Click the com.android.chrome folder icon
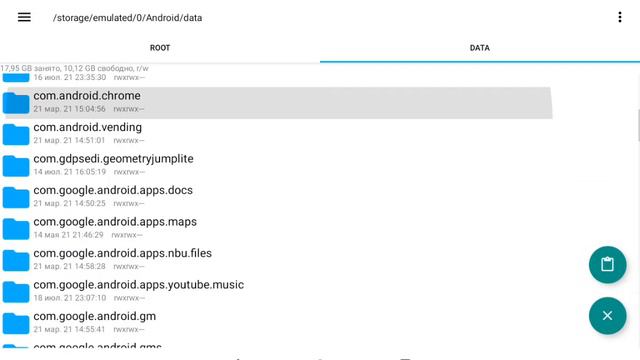This screenshot has width=640, height=360. (16, 102)
